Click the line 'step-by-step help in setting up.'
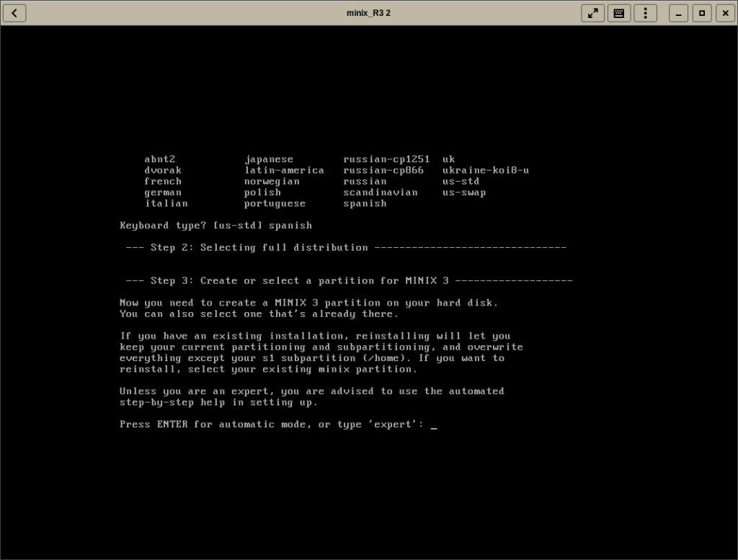 point(219,402)
